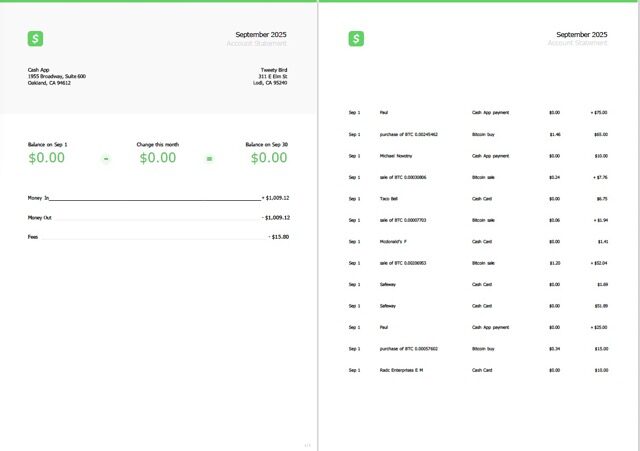
Task: Click the Cash App logo on page one
Action: click(x=36, y=38)
